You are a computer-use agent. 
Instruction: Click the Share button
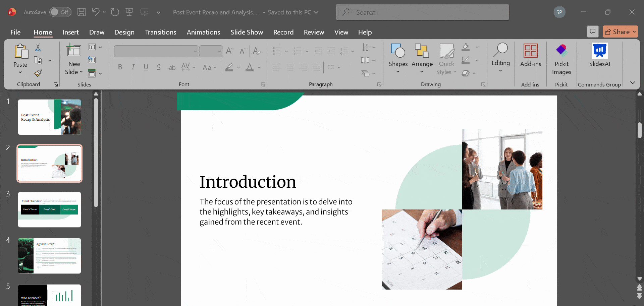620,32
